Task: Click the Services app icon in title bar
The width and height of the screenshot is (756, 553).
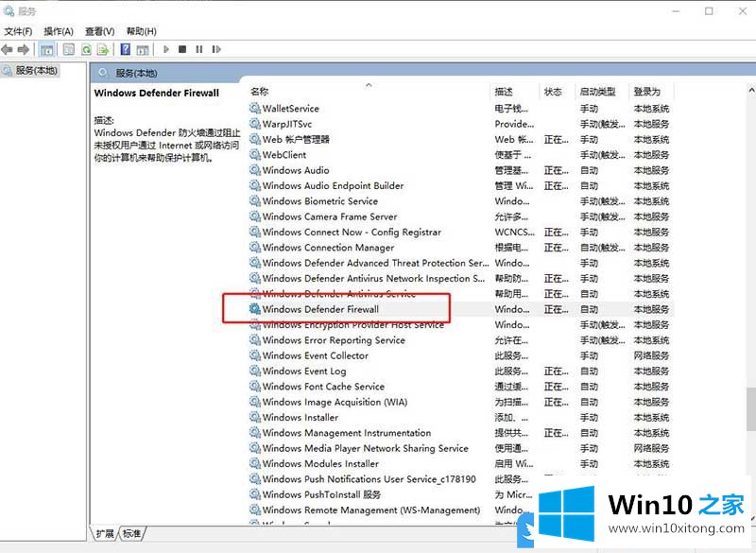Action: (x=9, y=10)
